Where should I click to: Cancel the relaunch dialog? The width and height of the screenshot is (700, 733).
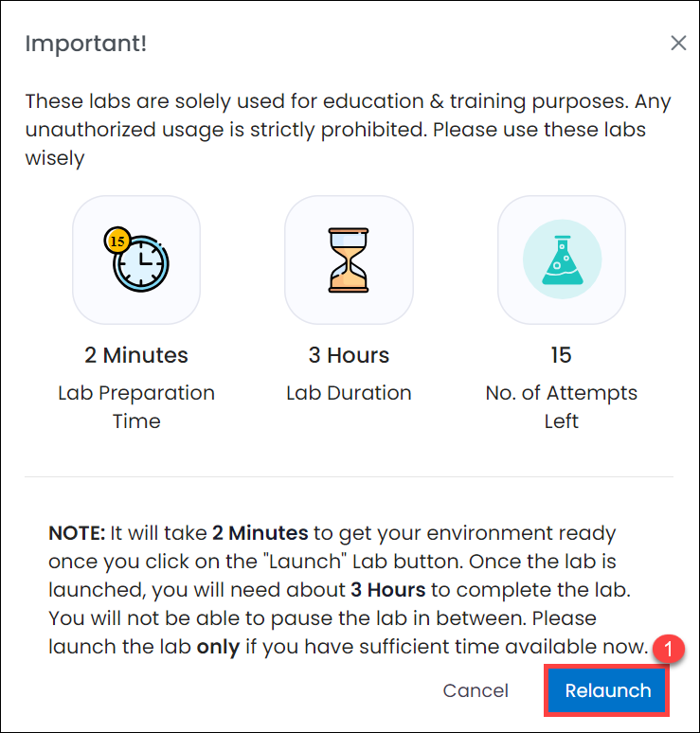tap(476, 690)
